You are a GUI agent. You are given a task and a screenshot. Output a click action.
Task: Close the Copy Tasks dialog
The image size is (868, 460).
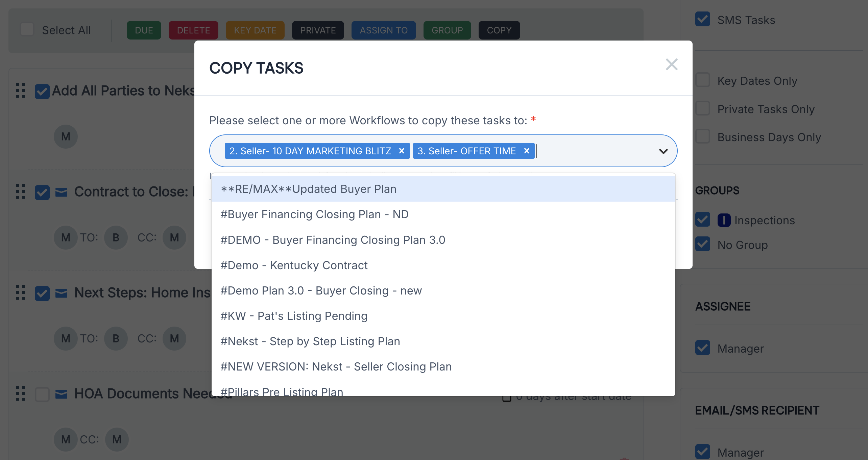[x=671, y=65]
